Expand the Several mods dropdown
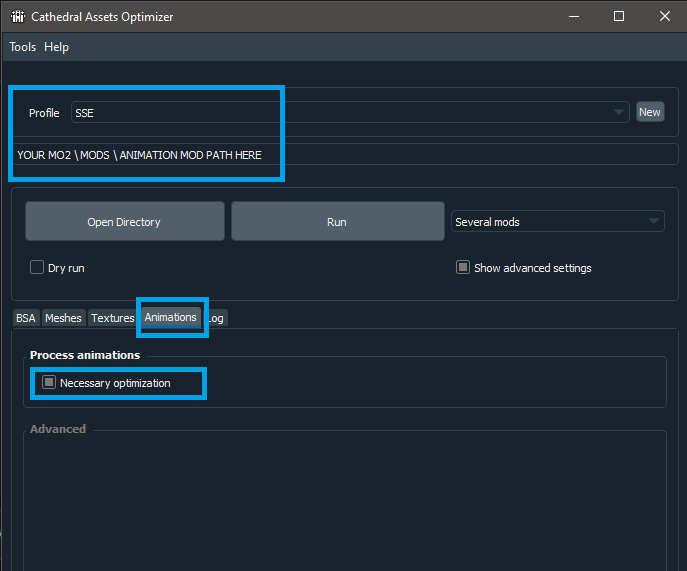Screen dimensions: 687x571 click(x=557, y=222)
